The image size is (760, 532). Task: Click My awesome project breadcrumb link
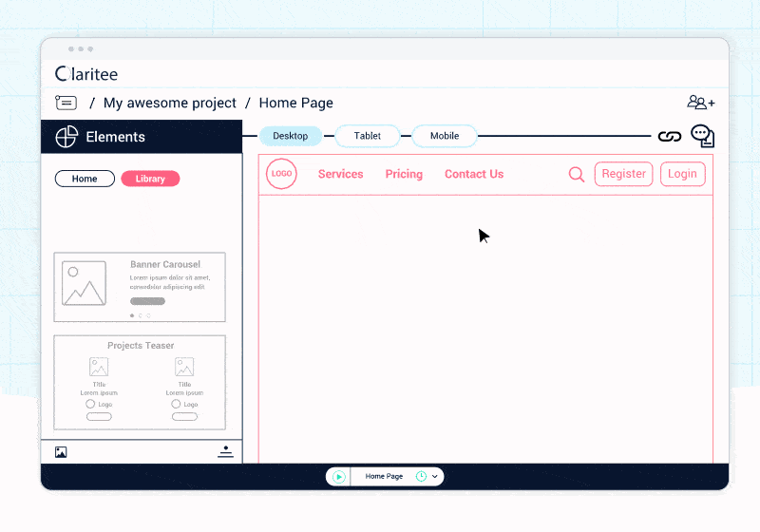[170, 103]
